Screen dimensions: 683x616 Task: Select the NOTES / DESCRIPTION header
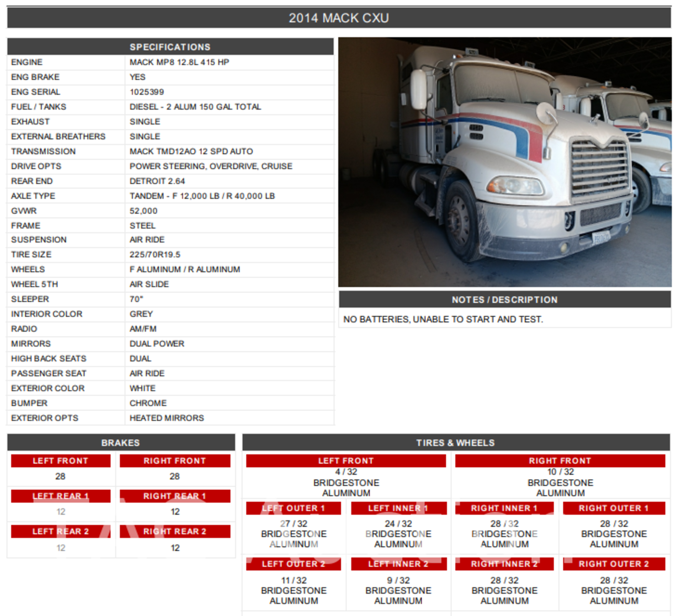point(504,300)
